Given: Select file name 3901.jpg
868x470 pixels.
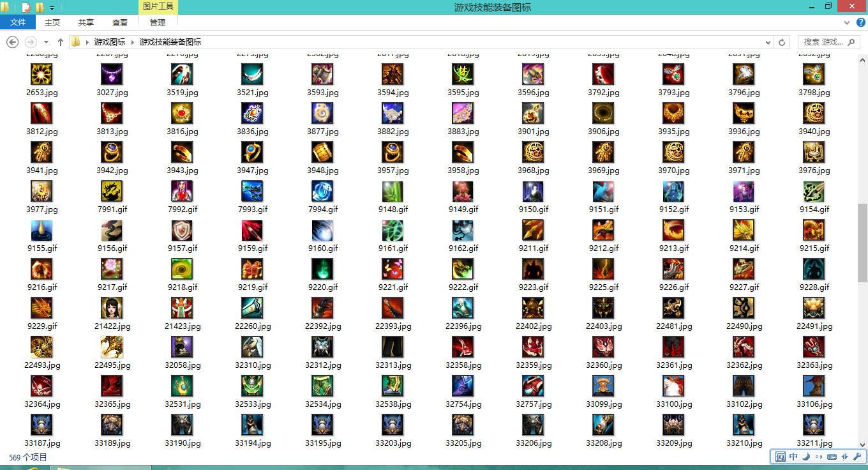Looking at the screenshot, I should [x=534, y=132].
